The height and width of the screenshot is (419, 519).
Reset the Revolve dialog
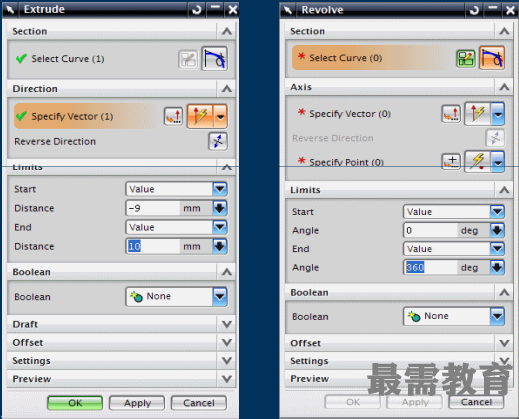474,10
